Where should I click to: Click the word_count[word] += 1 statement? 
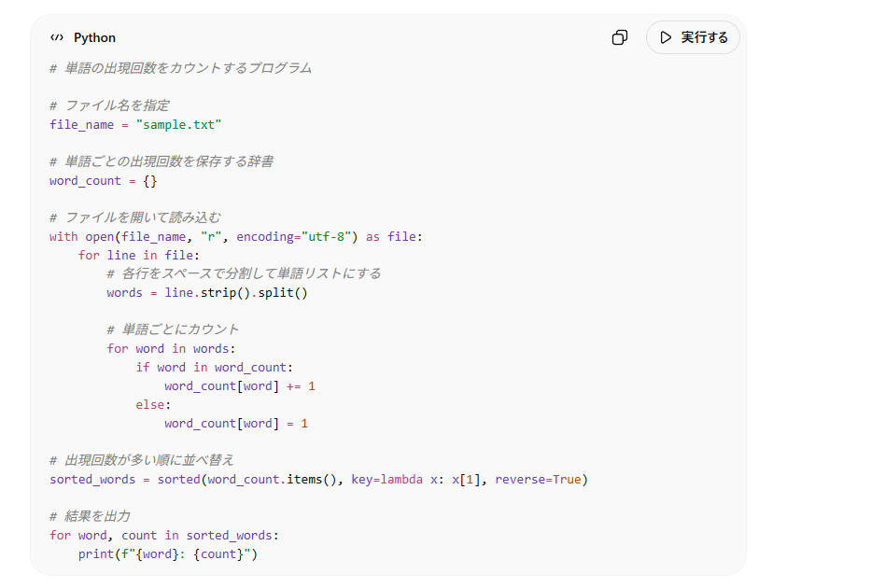click(x=240, y=385)
